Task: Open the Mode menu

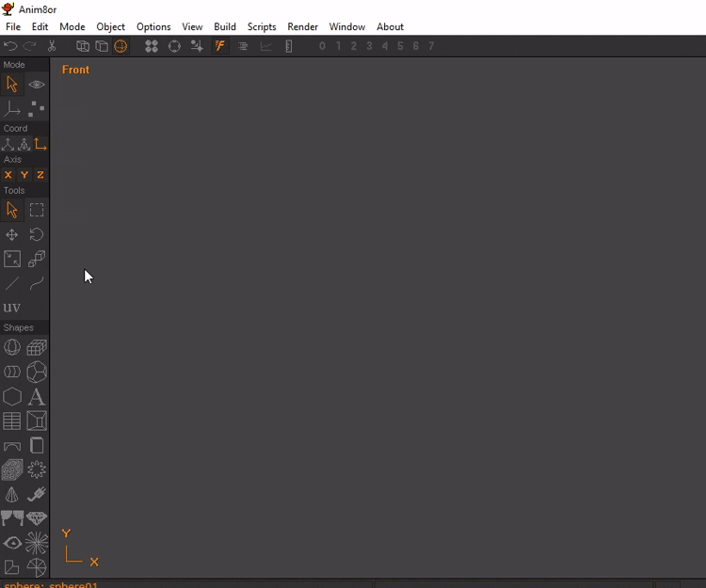Action: point(72,26)
